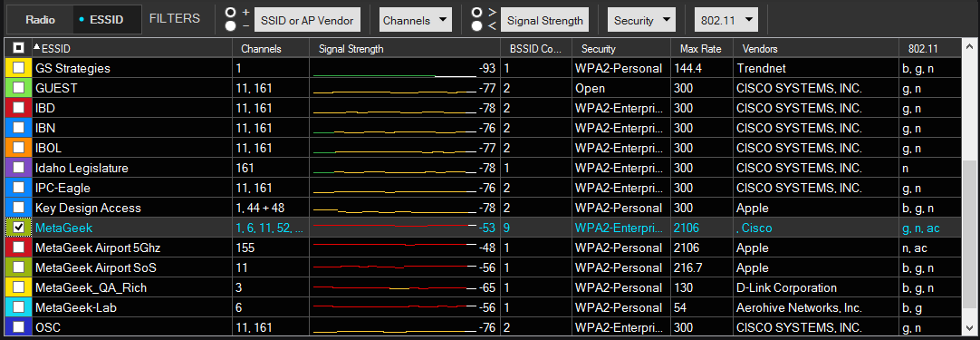The image size is (980, 340).
Task: Click the MetaGeek Airport 5Ghz signal graph
Action: pos(394,246)
